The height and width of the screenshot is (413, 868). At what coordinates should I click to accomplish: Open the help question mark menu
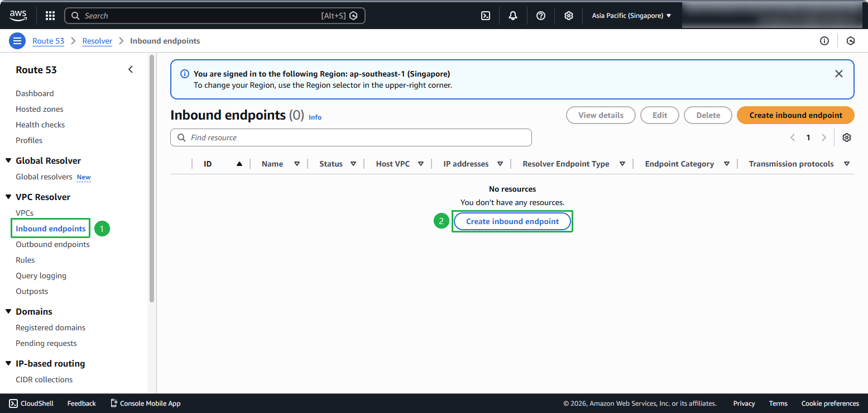[x=541, y=16]
